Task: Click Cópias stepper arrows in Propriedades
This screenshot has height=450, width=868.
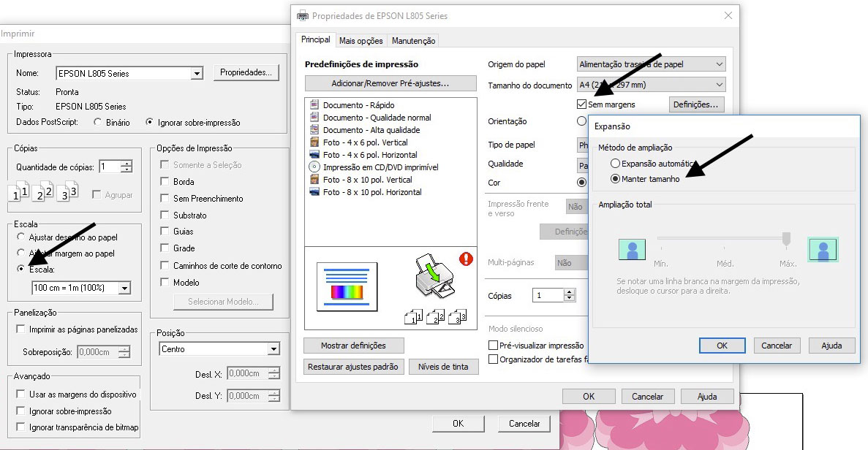Action: (570, 295)
